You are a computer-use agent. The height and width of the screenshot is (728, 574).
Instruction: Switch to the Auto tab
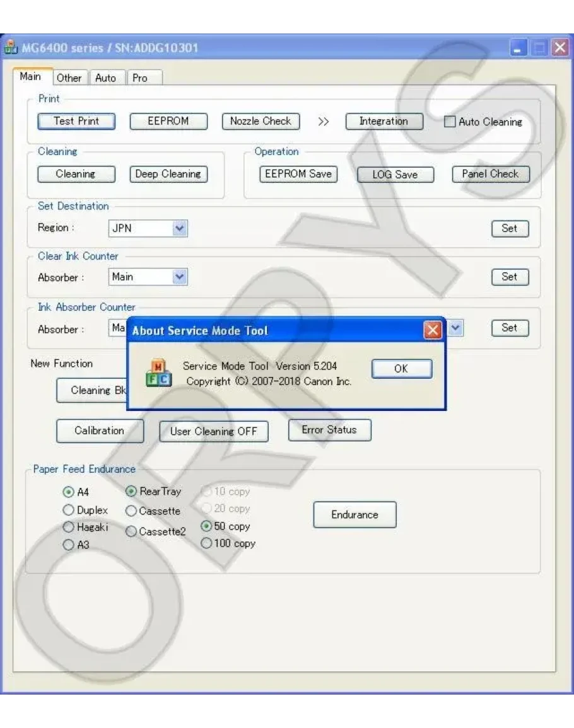105,78
